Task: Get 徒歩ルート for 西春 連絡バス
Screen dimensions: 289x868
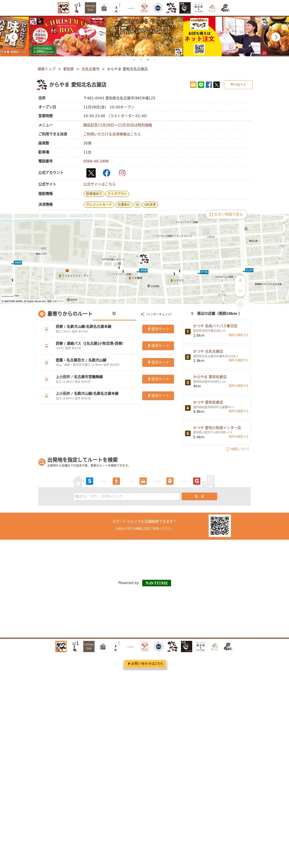Action: tap(158, 346)
